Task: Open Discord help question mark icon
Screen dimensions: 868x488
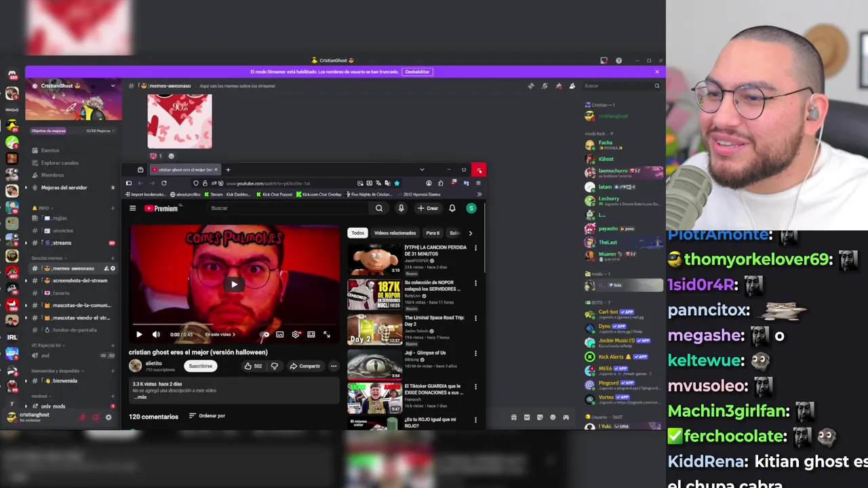Action: (x=618, y=60)
